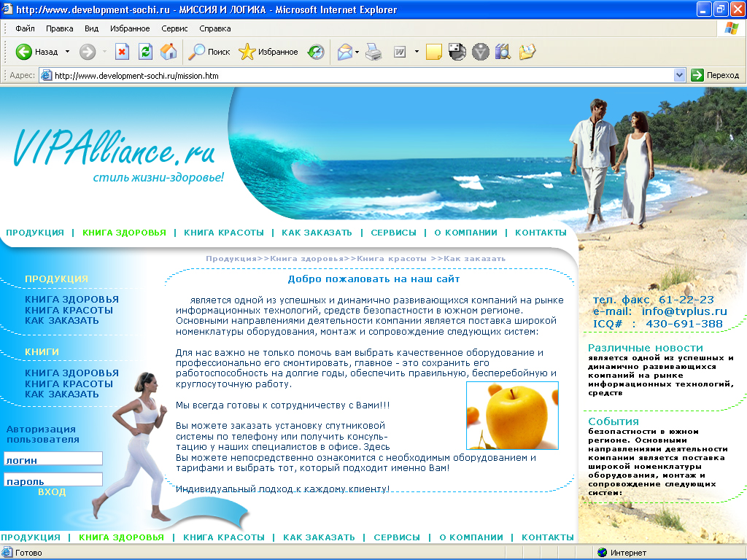Viewport: 747px width, 560px height.
Task: Expand the Word edit button dropdown arrow
Action: pyautogui.click(x=417, y=52)
